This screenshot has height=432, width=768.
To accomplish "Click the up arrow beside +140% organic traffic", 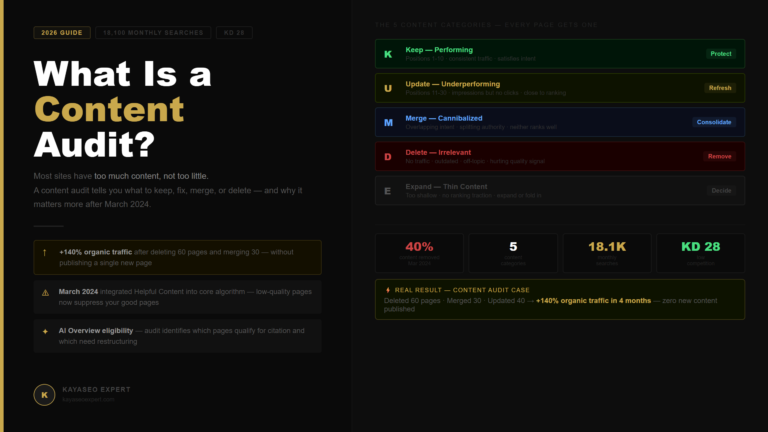I will (x=45, y=253).
